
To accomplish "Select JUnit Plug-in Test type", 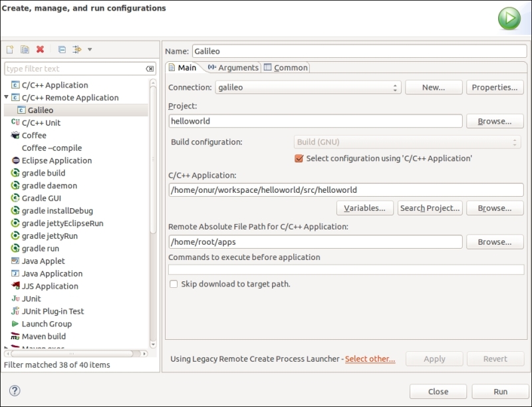I will coord(53,311).
